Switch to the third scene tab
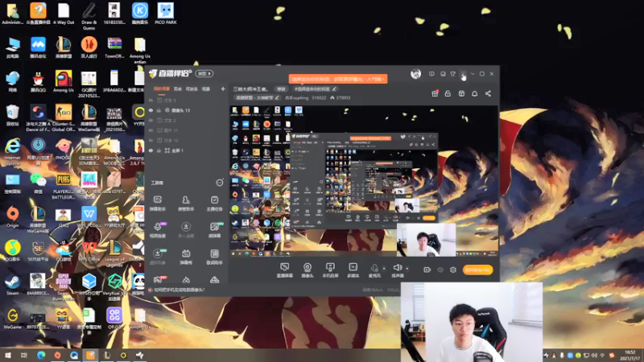 (192, 88)
